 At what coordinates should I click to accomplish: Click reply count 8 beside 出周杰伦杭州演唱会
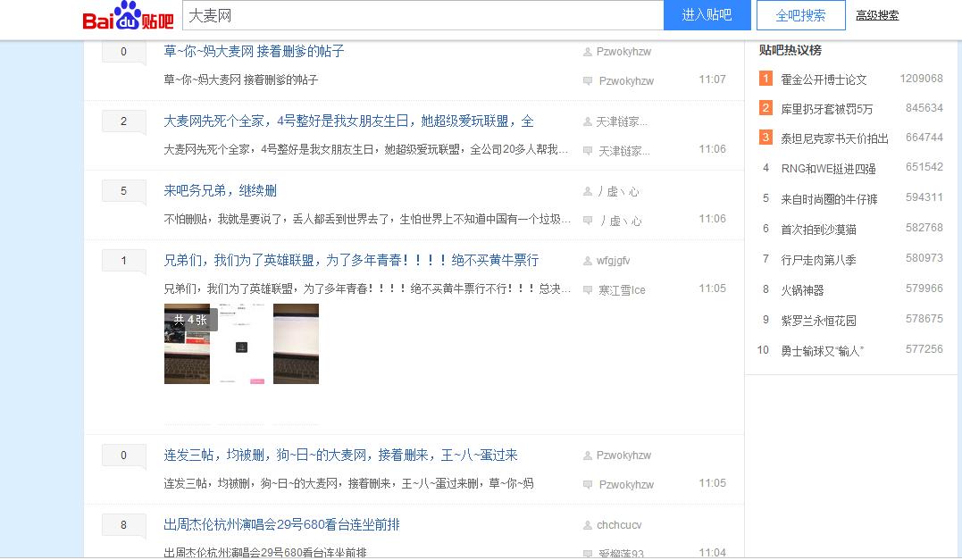click(x=124, y=525)
